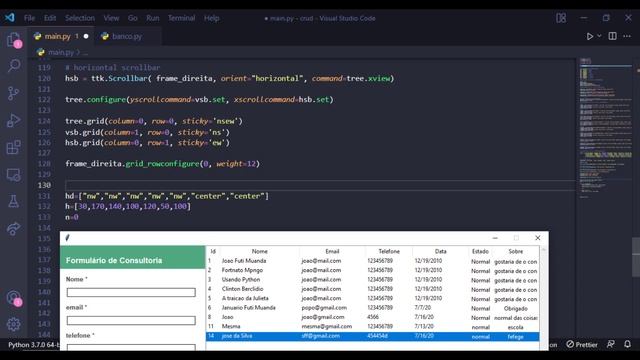Sort by the Nome column header
Viewport: 640px width, 360px height.
260,251
